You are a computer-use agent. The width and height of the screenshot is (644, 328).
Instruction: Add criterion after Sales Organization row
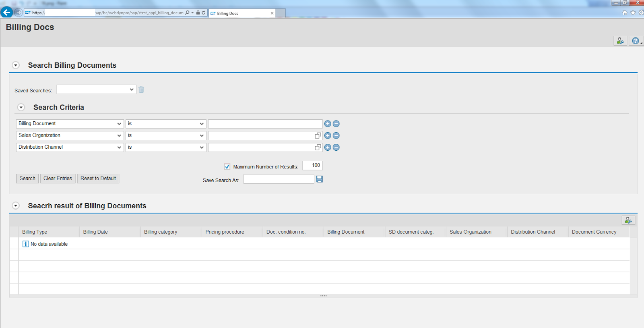click(328, 135)
